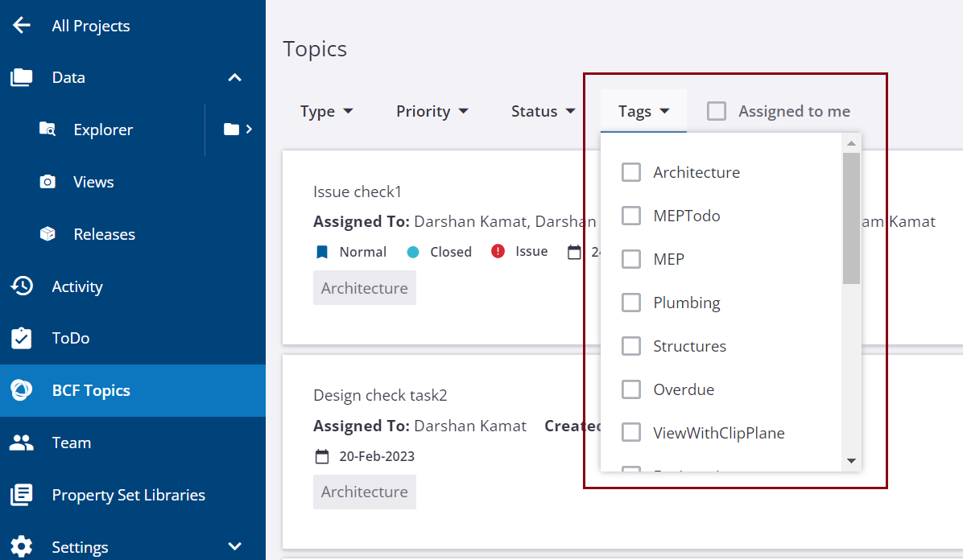Open Team via the people icon
963x560 pixels.
[22, 443]
